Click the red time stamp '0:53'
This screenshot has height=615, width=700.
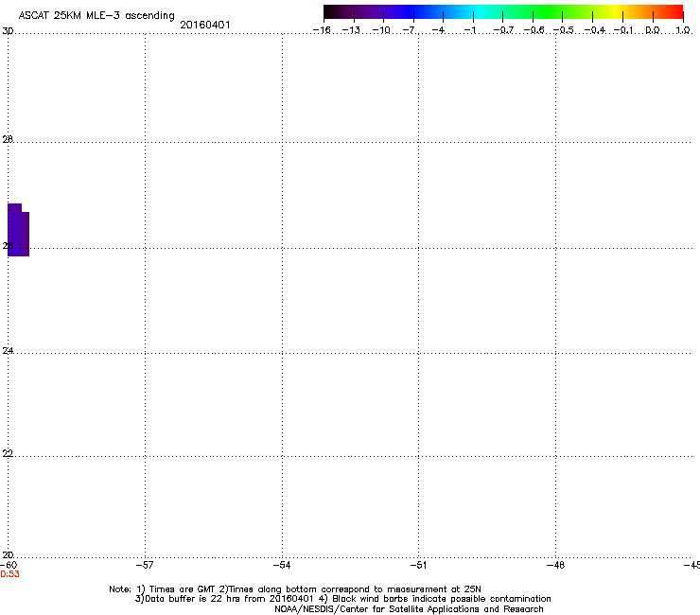point(9,574)
